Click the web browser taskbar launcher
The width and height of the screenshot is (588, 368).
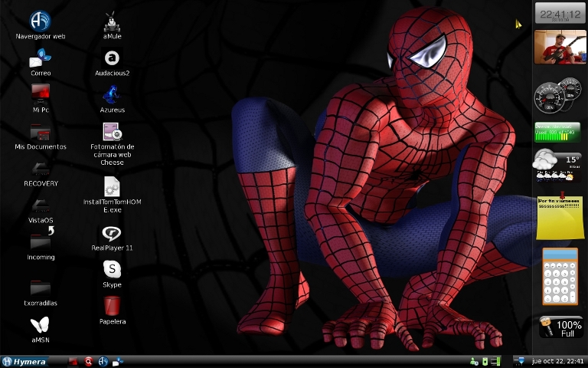[x=103, y=362]
